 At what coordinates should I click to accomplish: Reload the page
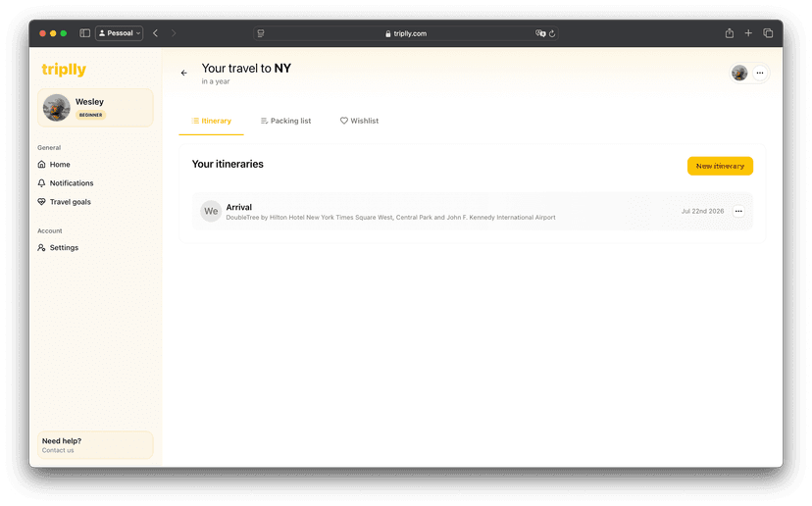(552, 33)
